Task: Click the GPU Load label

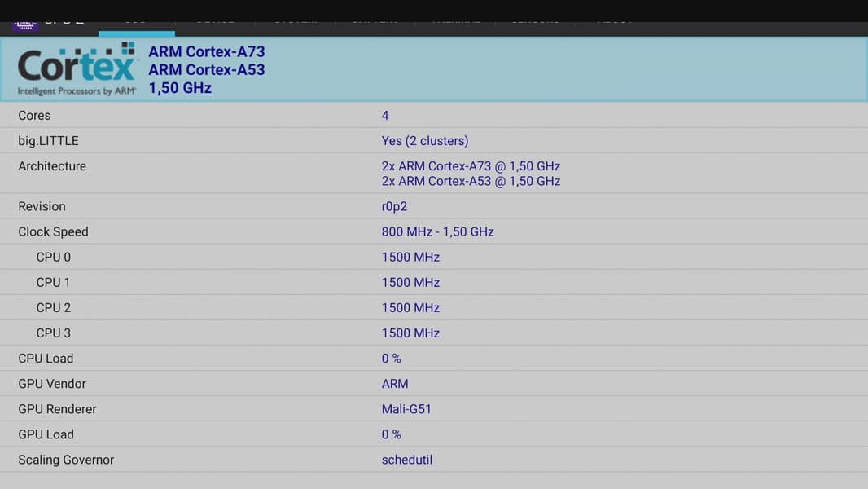Action: pos(46,434)
